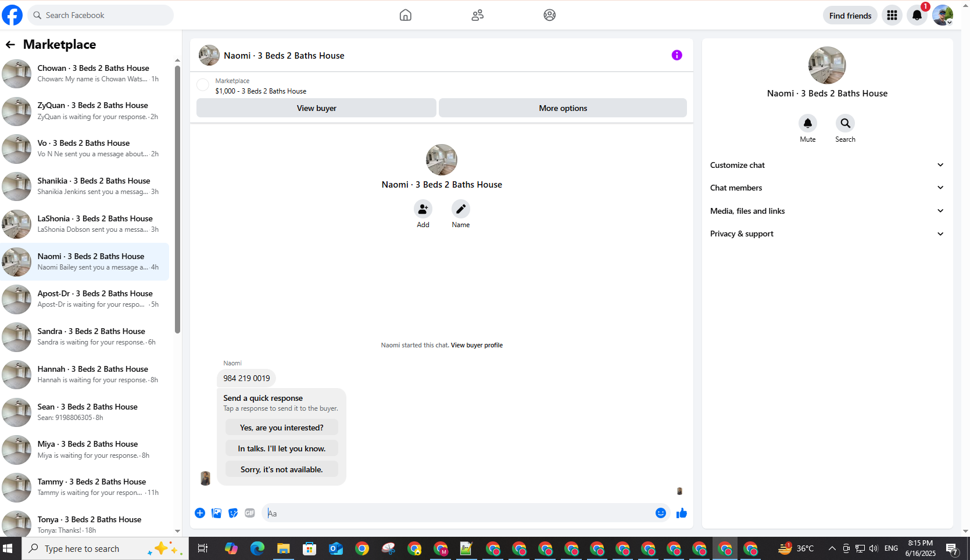Click the Search Facebook field
970x560 pixels.
point(101,15)
